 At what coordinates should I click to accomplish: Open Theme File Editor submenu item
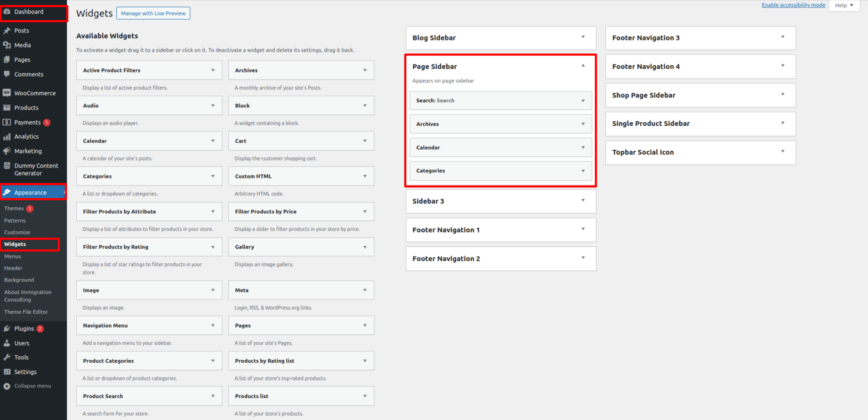(26, 312)
